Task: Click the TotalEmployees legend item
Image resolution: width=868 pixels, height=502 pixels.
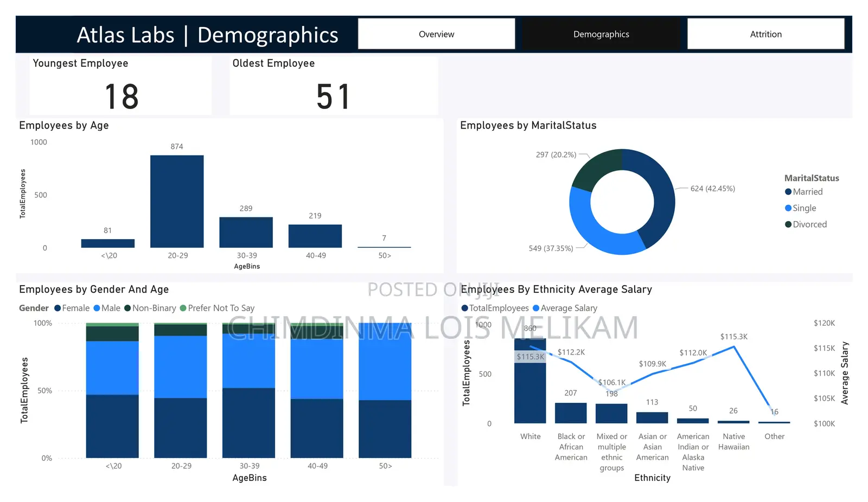Action: pyautogui.click(x=495, y=308)
